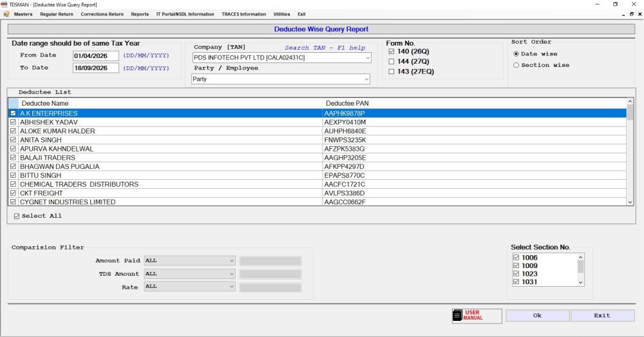Open the Utilities menu
This screenshot has height=337, width=644.
point(282,14)
